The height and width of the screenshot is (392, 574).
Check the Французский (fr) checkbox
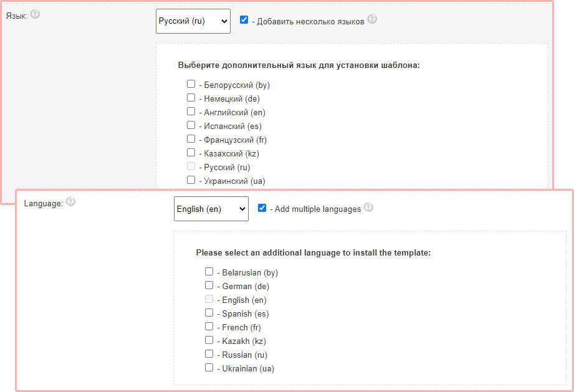pyautogui.click(x=191, y=139)
